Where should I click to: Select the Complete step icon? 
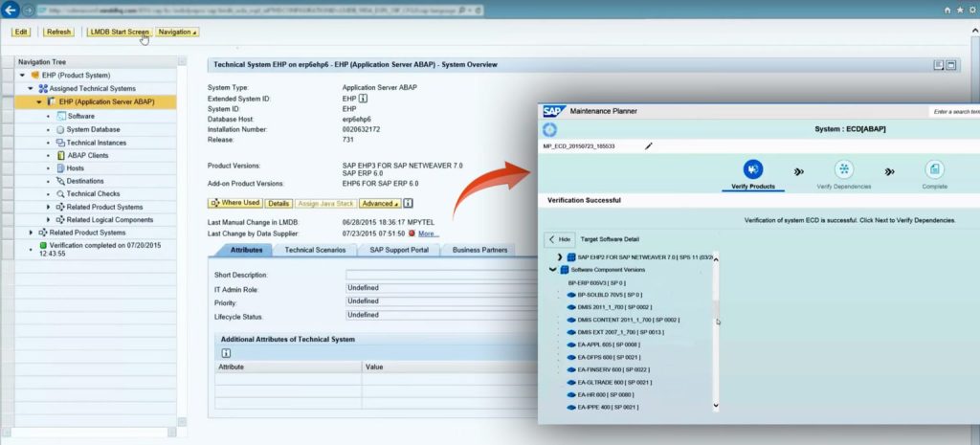point(934,168)
